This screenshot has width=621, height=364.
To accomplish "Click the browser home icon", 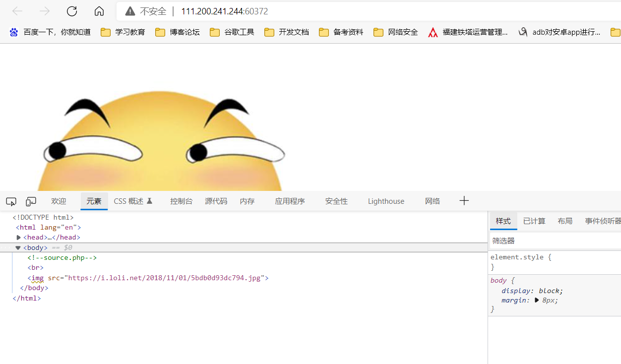I will click(x=99, y=11).
